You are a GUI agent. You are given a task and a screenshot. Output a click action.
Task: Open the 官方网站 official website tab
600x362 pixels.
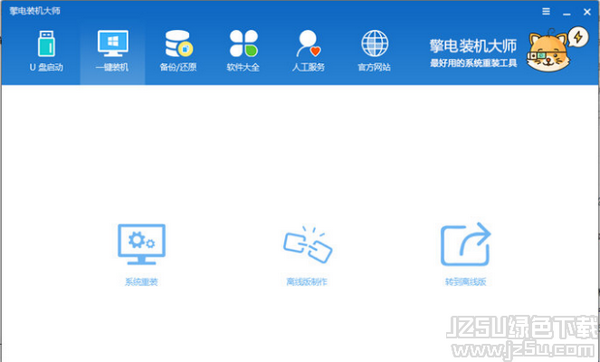click(374, 52)
